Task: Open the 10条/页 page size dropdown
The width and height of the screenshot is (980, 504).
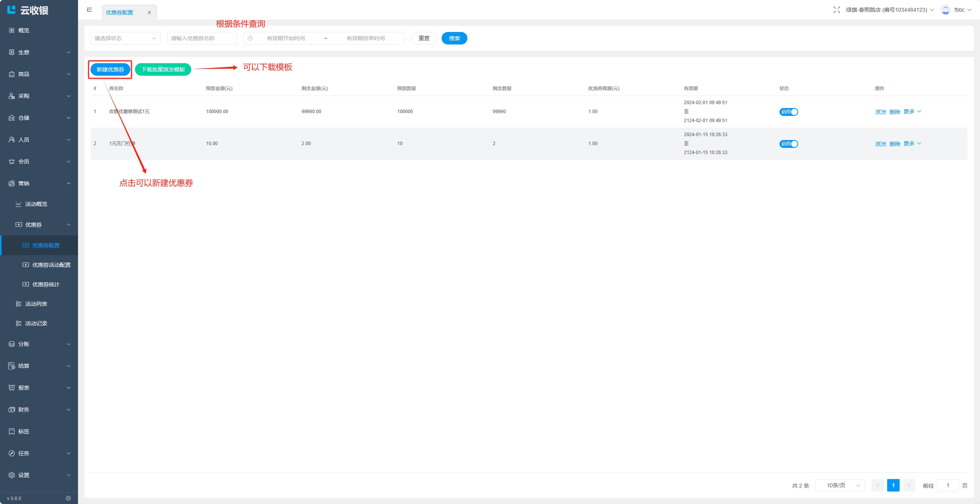Action: (840, 485)
